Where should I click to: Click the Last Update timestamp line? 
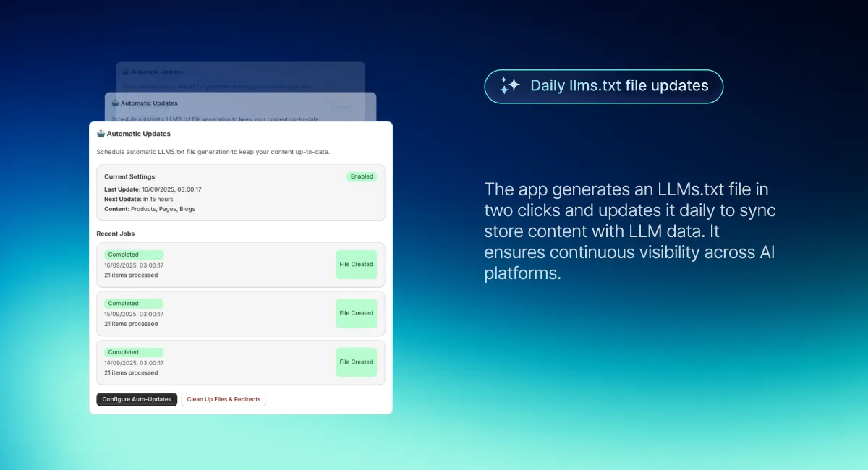tap(153, 189)
